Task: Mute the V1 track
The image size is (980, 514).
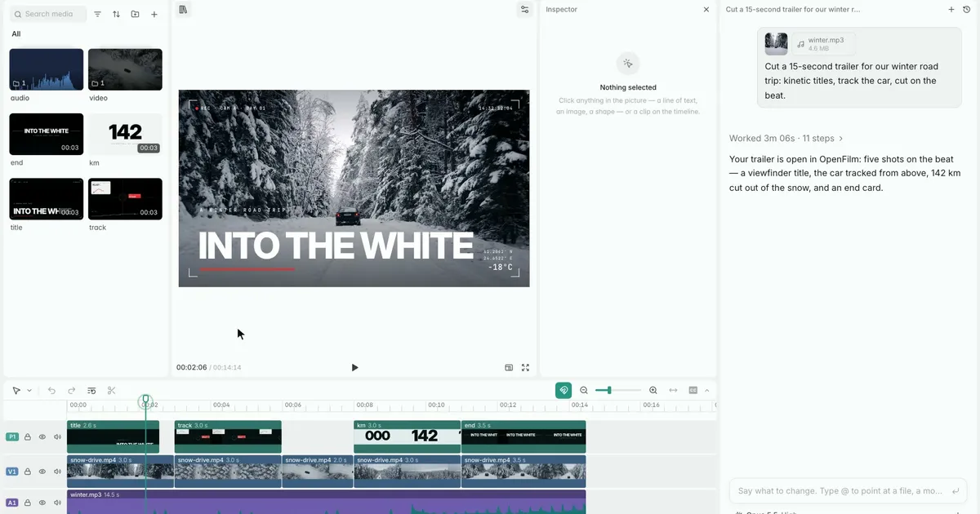Action: pos(57,472)
